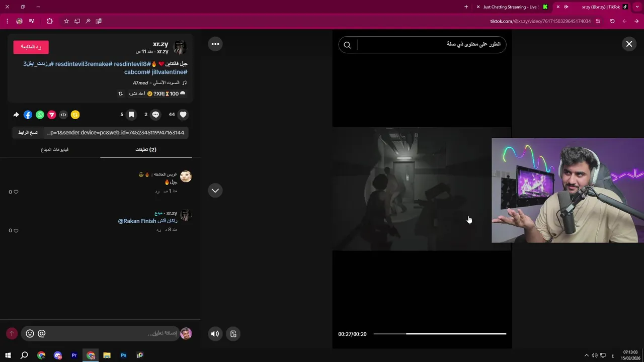Mute the video sound
644x362 pixels.
215,334
